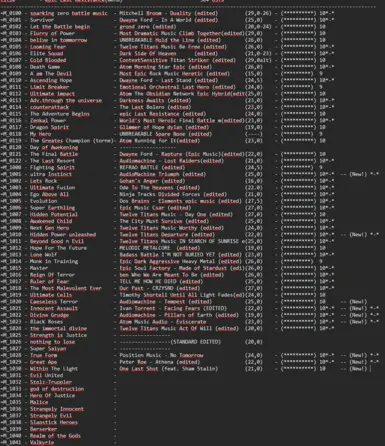The height and width of the screenshot is (446, 385).
Task: Place cursor on 'Flurry of Power' text
Action: pos(52,33)
